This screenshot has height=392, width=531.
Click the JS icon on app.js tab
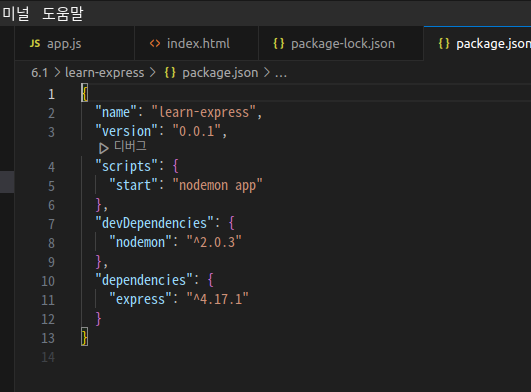pos(35,43)
